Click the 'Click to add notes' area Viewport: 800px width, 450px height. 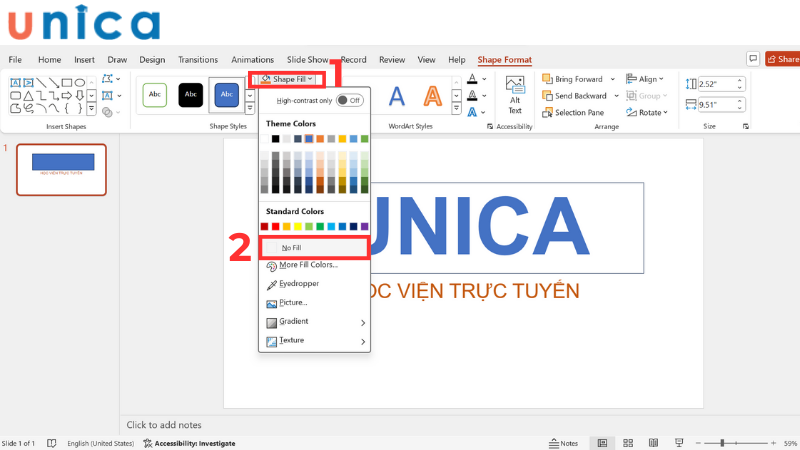pos(164,424)
